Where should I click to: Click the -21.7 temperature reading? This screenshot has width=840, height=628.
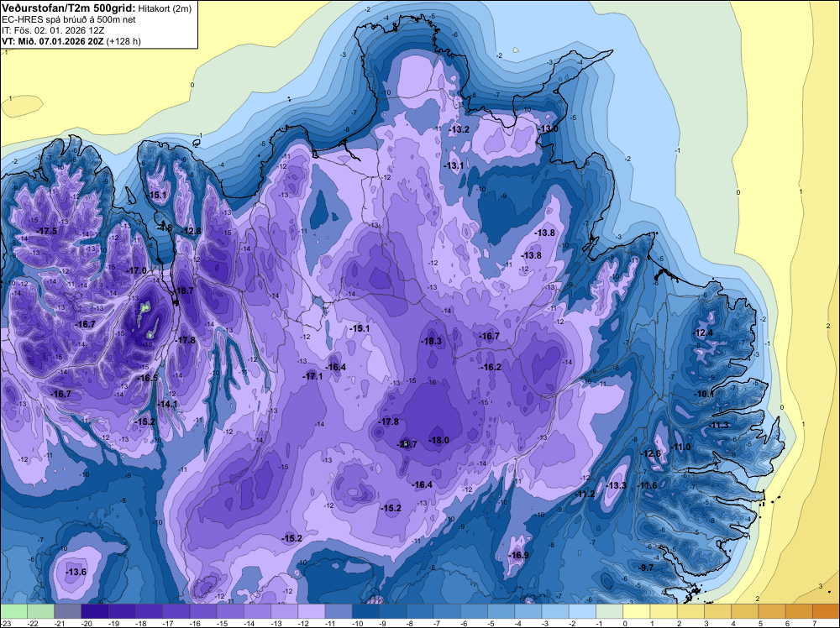point(407,444)
